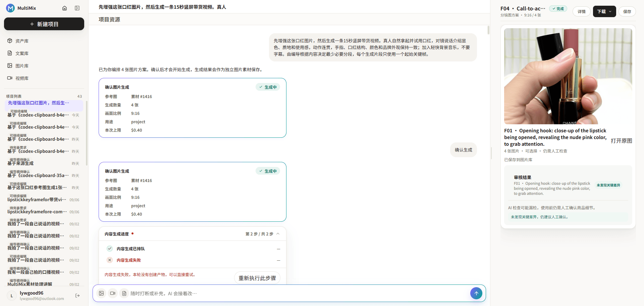Open project lipstickkeyframefore-com
Viewport: 644px width, 306px height.
coord(44,211)
